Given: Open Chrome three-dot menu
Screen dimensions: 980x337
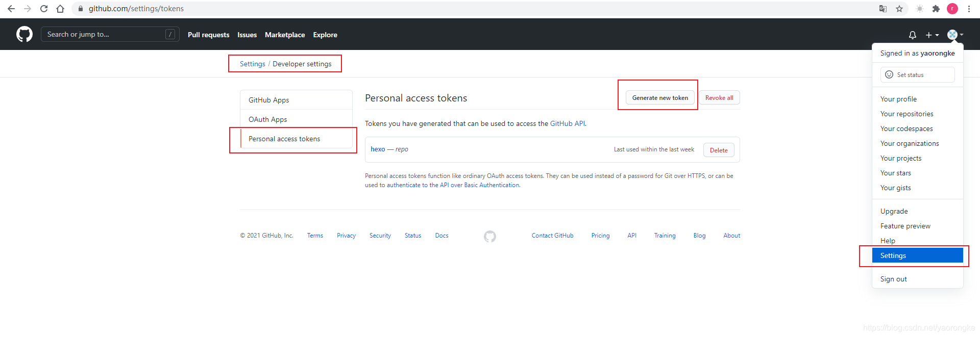Looking at the screenshot, I should click(969, 9).
